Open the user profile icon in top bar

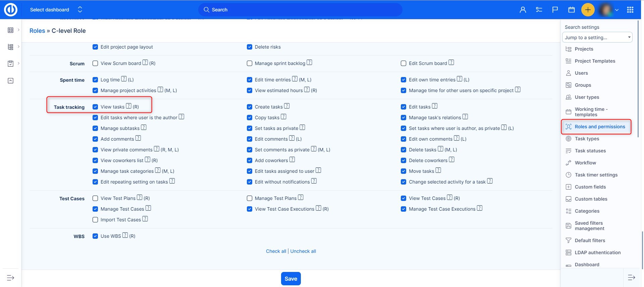tap(523, 10)
